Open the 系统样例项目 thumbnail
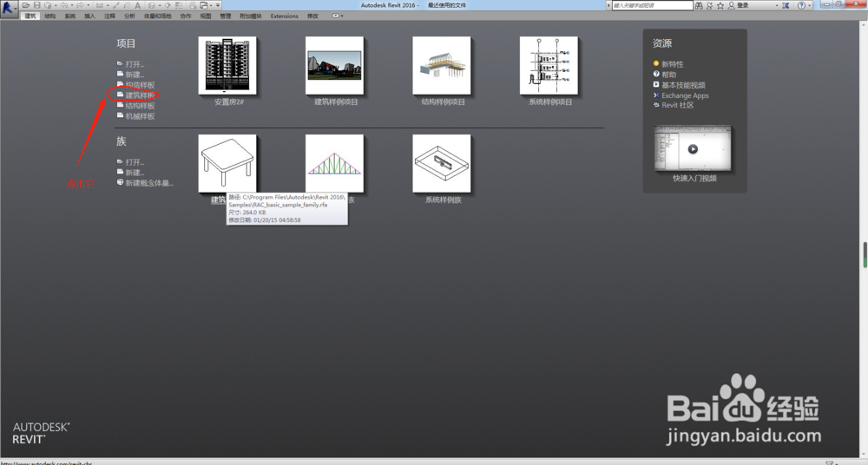The width and height of the screenshot is (868, 465). coord(549,66)
